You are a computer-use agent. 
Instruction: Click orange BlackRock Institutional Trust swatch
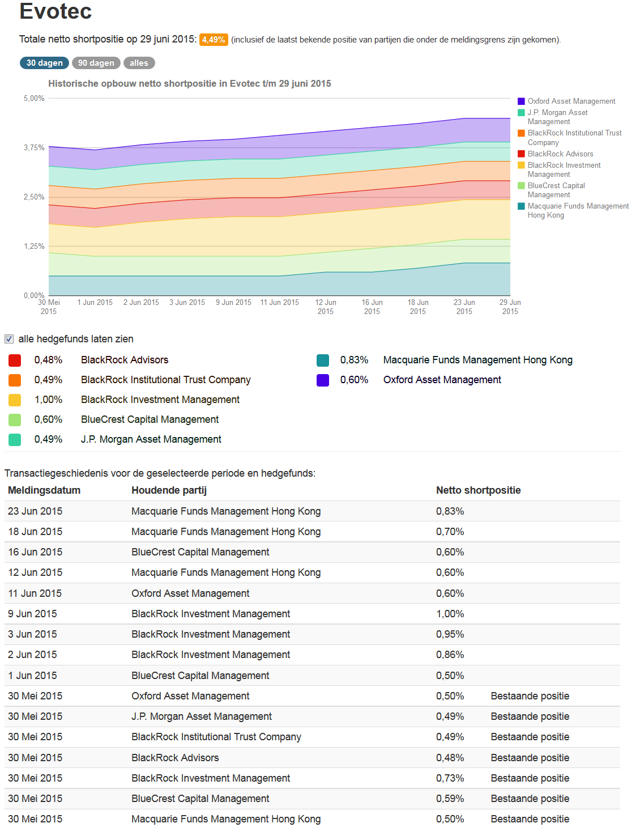click(x=15, y=380)
